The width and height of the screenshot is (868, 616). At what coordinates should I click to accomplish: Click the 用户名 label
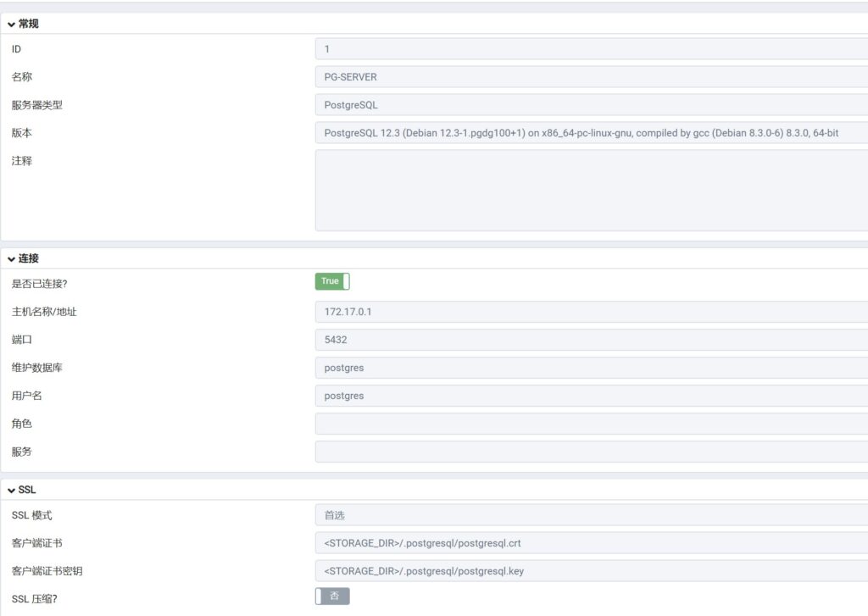26,396
